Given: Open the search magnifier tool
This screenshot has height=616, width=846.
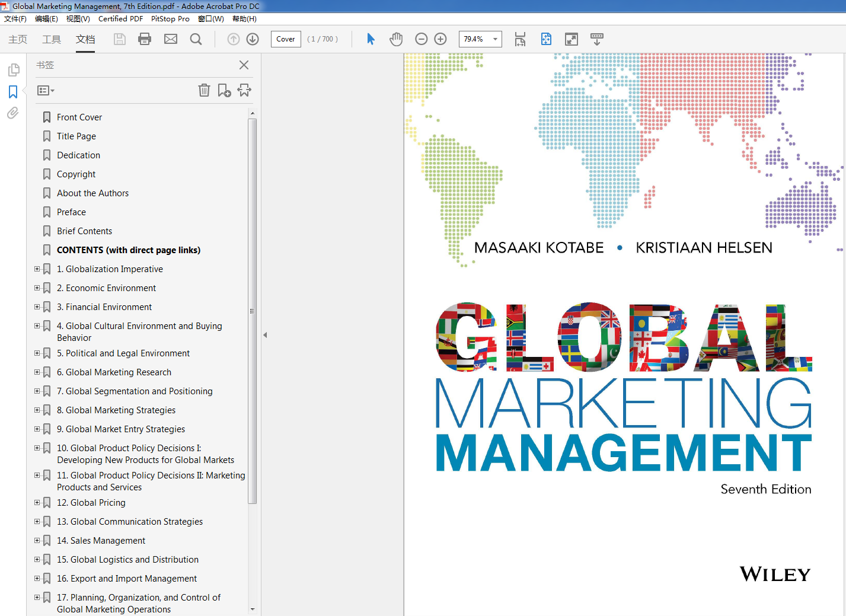Looking at the screenshot, I should click(x=196, y=39).
